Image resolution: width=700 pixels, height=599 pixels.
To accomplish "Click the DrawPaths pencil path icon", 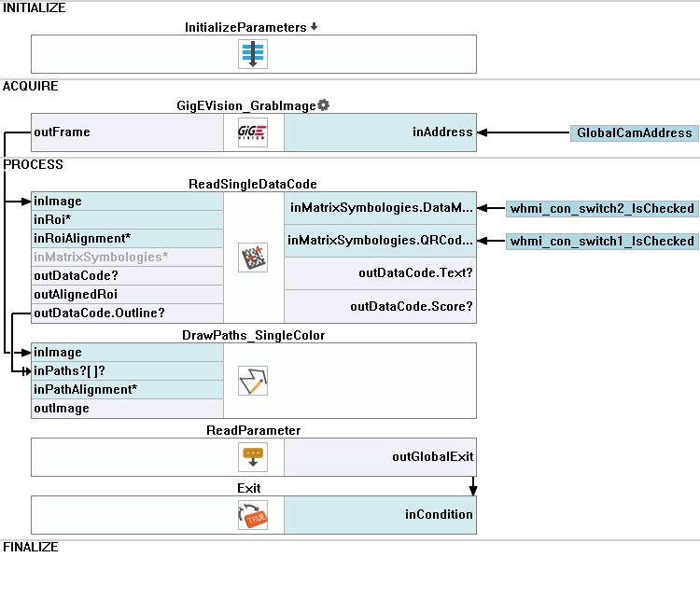I will (x=253, y=381).
